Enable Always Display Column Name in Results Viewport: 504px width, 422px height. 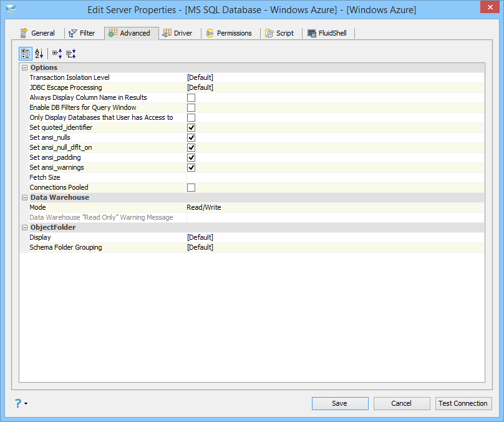pos(191,97)
